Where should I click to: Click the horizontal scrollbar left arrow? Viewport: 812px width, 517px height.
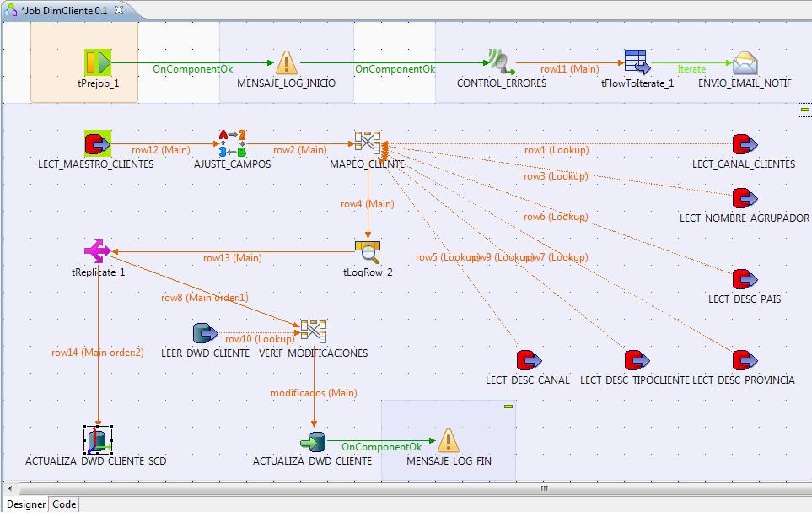click(x=10, y=488)
